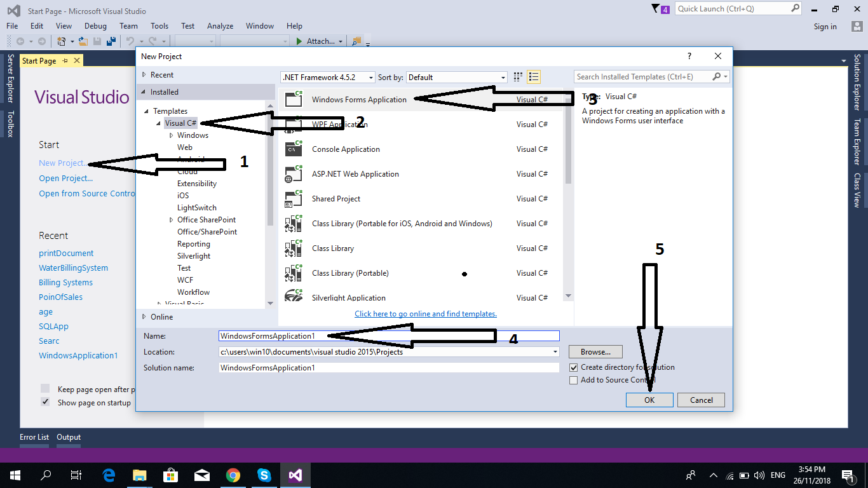This screenshot has height=488, width=868.
Task: Click the Redo toolbar icon
Action: tap(151, 41)
